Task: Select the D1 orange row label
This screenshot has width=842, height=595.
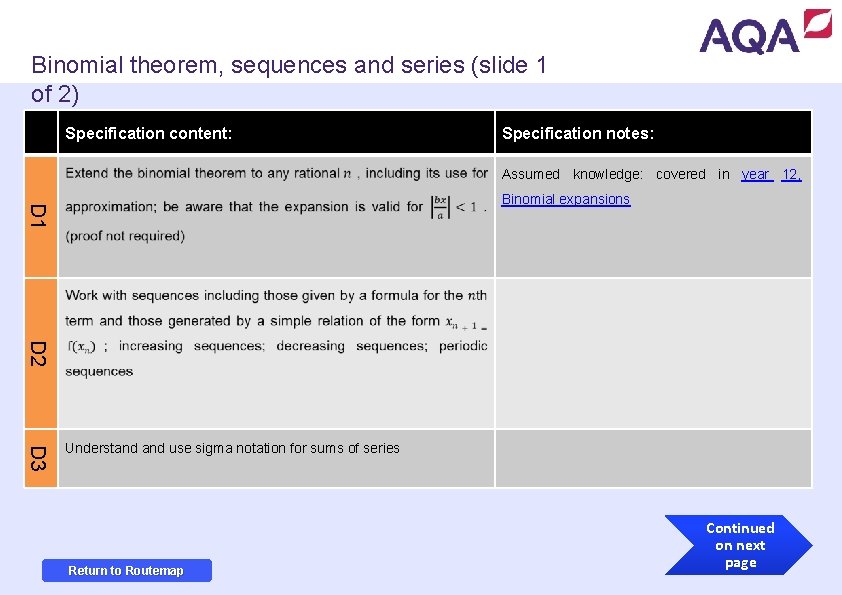Action: (x=40, y=216)
